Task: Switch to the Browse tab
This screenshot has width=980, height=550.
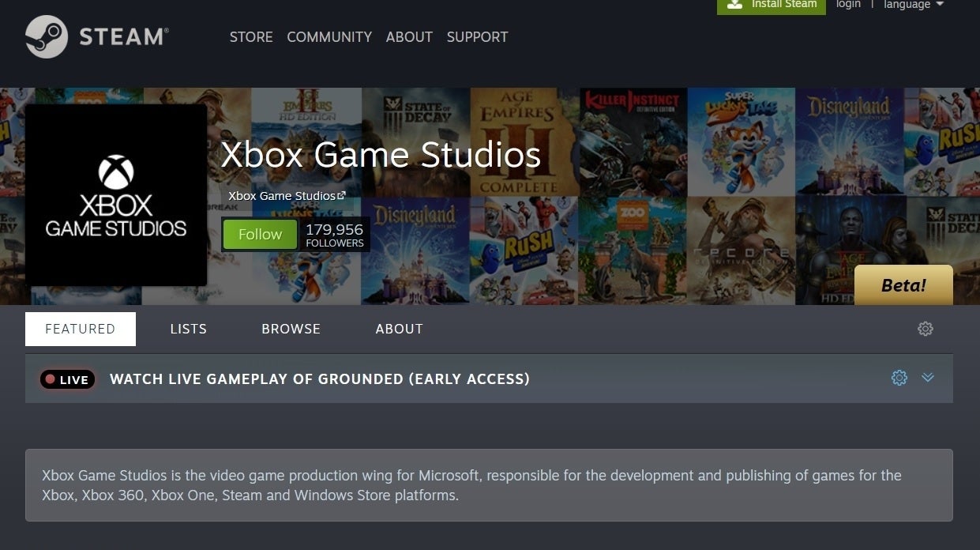Action: coord(291,329)
